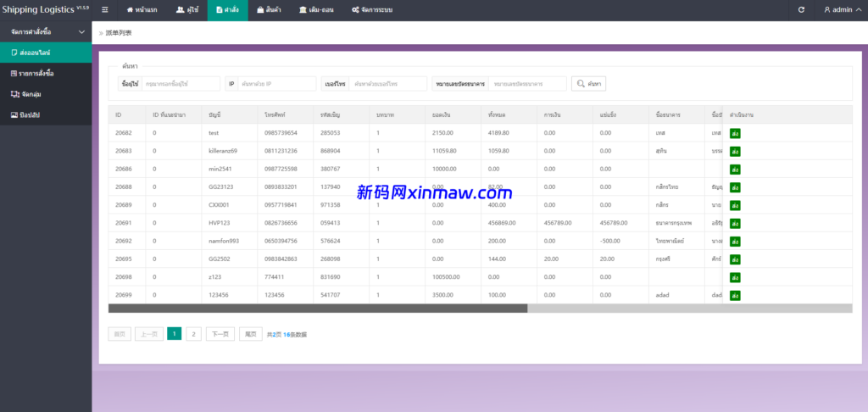Open the popup sidebar item with image icon
Image resolution: width=868 pixels, height=412 pixels.
(46, 114)
